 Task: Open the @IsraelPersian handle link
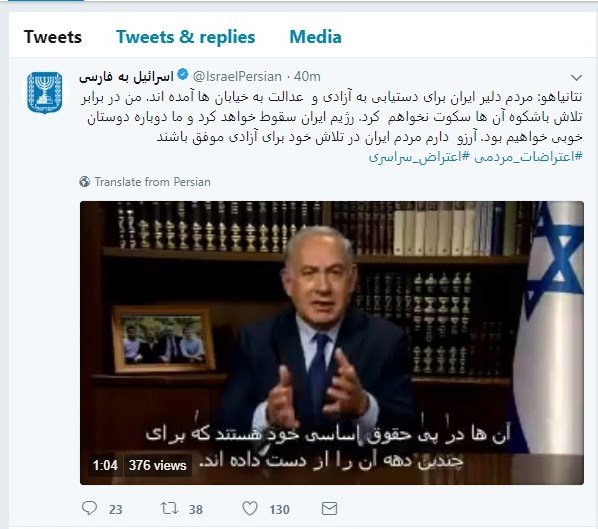(237, 77)
